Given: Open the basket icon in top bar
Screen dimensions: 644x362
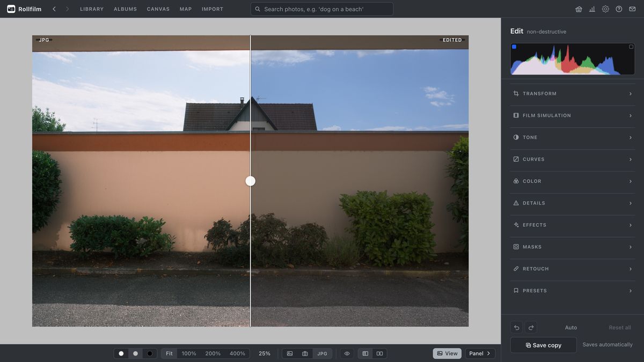Looking at the screenshot, I should coord(579,9).
